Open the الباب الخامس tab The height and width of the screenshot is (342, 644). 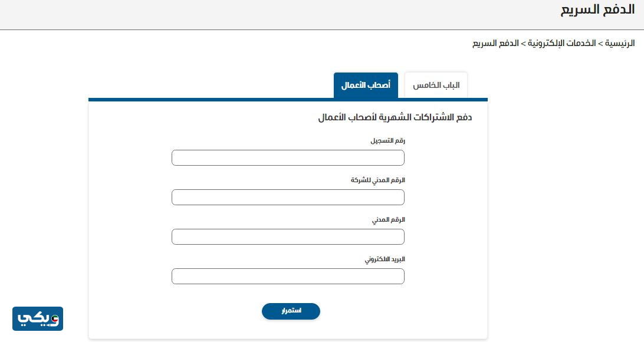pyautogui.click(x=436, y=85)
